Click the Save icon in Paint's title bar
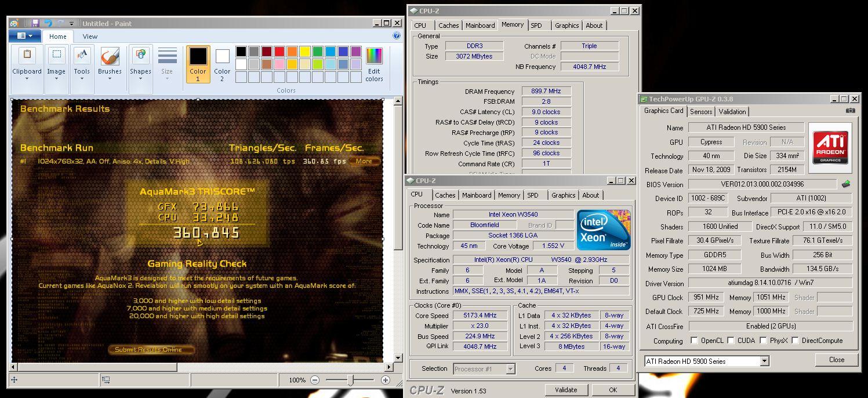The height and width of the screenshot is (398, 868). (35, 23)
